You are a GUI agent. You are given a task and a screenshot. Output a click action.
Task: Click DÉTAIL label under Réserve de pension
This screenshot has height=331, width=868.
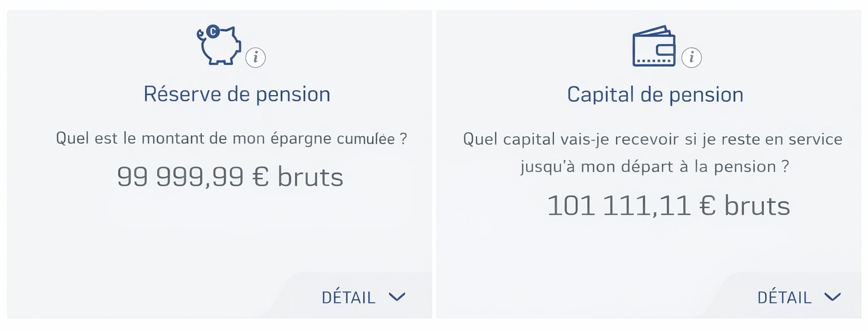click(349, 297)
